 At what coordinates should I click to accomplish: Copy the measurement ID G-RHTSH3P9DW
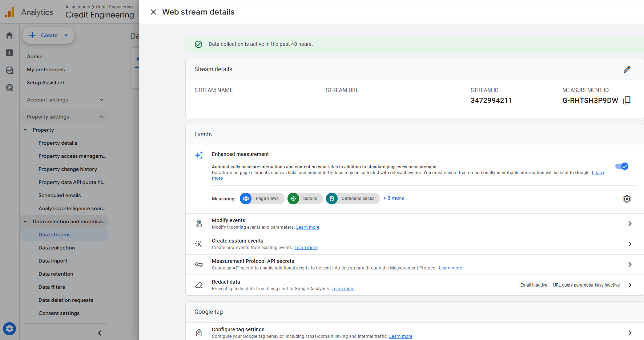click(x=627, y=100)
